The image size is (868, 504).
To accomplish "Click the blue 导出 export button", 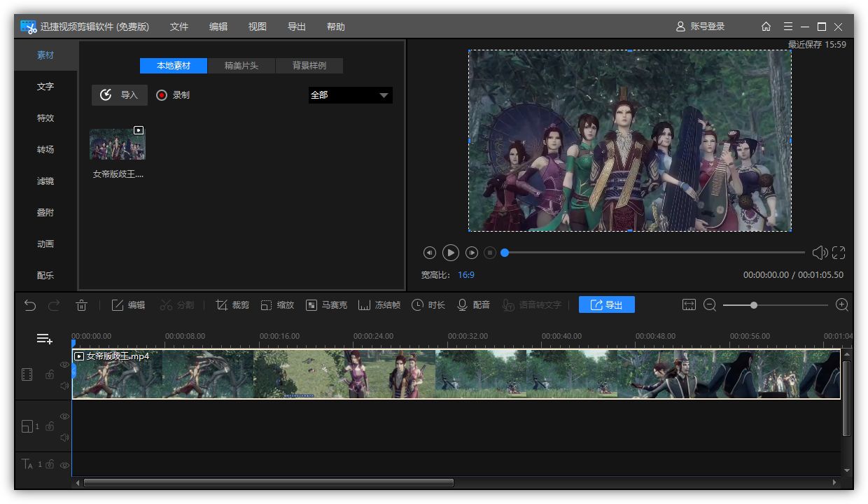I will pyautogui.click(x=607, y=304).
